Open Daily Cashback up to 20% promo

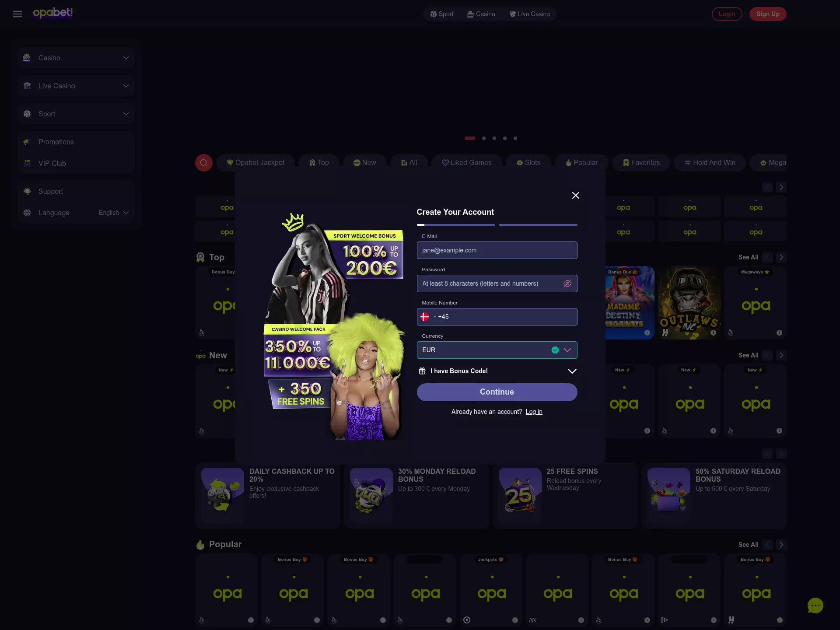coord(268,496)
